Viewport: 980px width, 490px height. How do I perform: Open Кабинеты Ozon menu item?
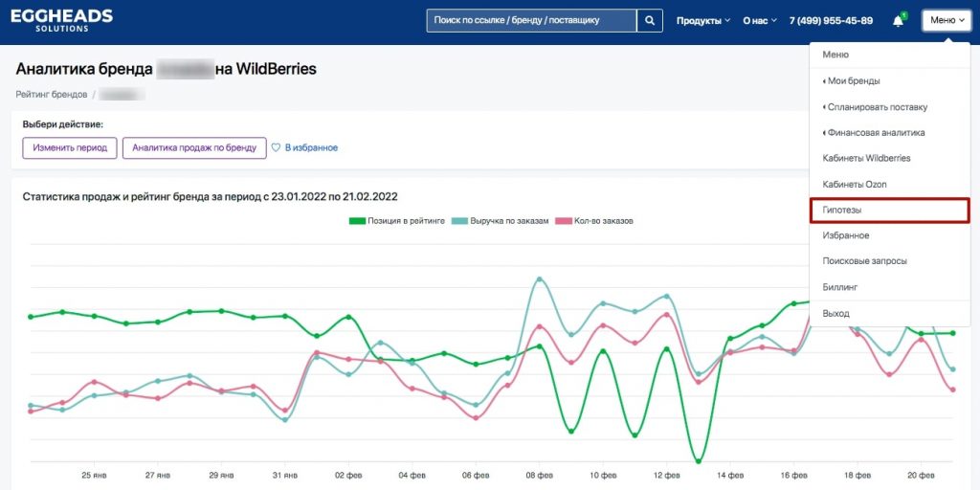tap(889, 185)
